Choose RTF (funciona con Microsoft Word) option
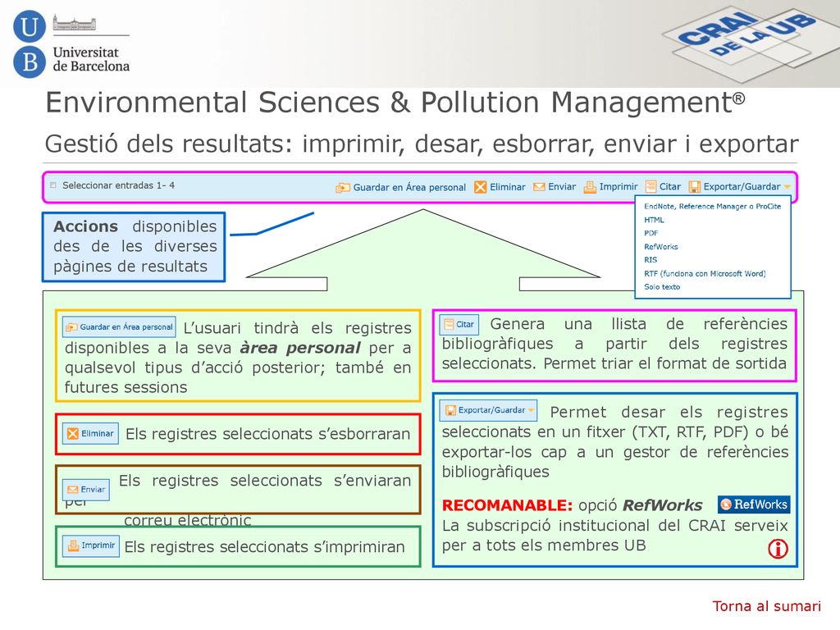 [x=705, y=273]
